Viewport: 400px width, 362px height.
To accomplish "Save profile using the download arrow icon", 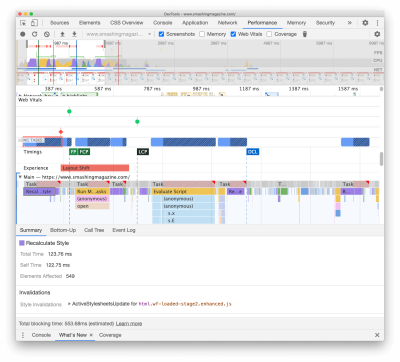I will click(74, 34).
